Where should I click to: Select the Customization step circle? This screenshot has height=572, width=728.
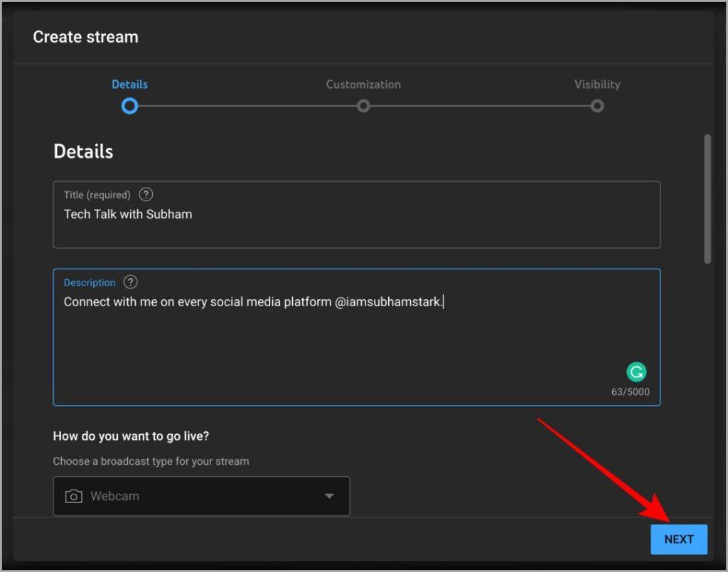(363, 107)
